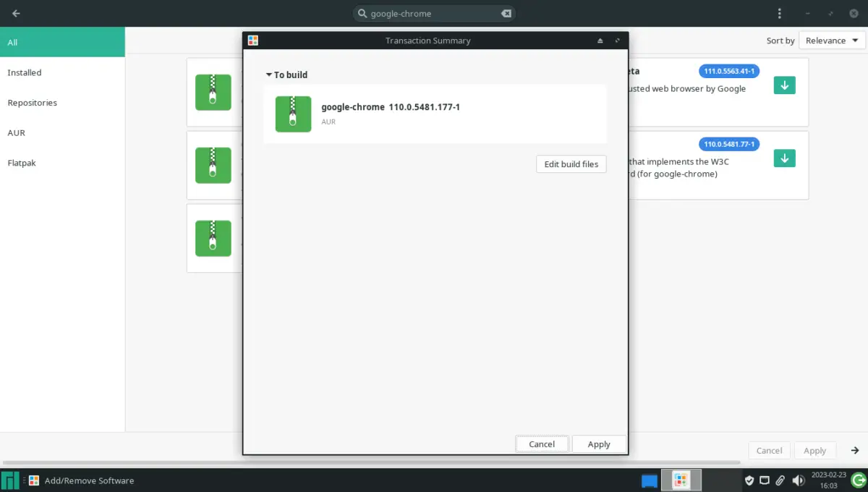Viewport: 868px width, 492px height.
Task: Click the google-chrome package icon in the summary
Action: pos(293,114)
